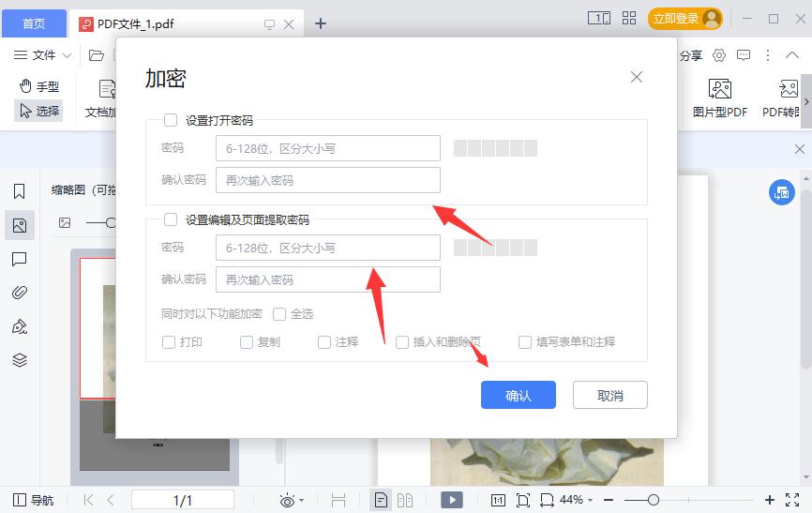Select the 手型 hand tool
The image size is (812, 513).
39,86
